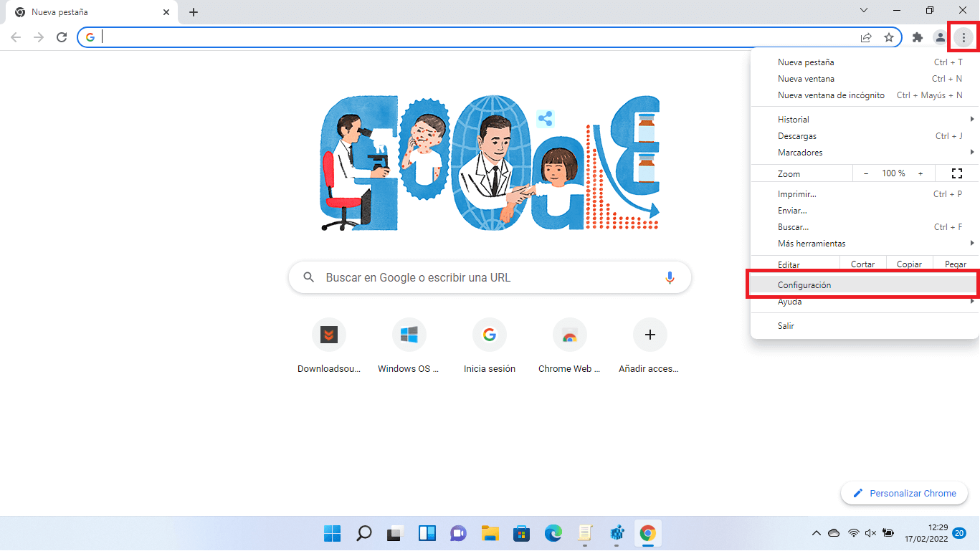980x551 pixels.
Task: Click Personalizar Chrome button
Action: pos(904,493)
